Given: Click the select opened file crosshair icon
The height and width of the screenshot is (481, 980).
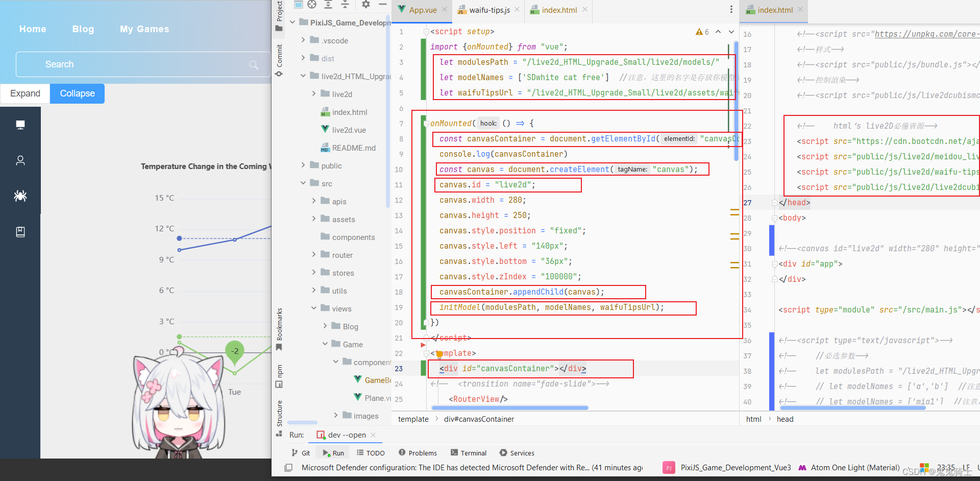Looking at the screenshot, I should pos(312,5).
